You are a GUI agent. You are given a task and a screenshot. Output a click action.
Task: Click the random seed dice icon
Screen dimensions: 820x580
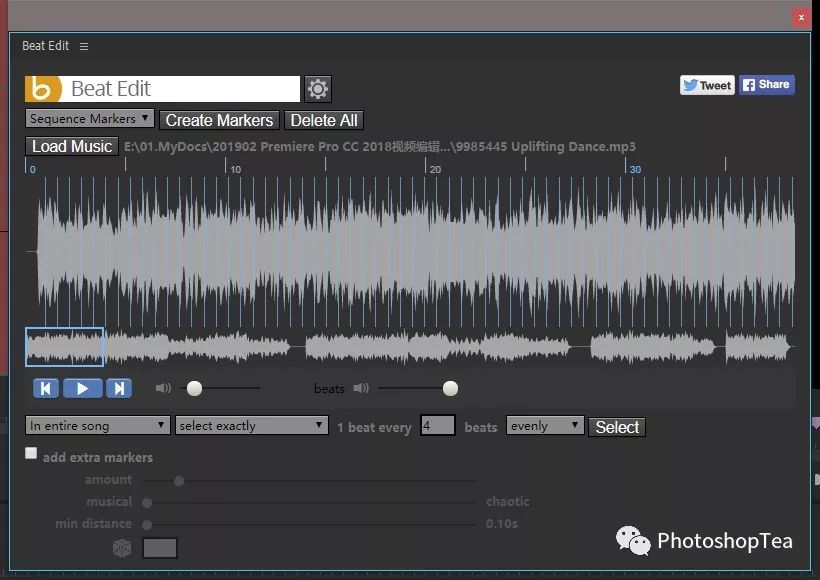pyautogui.click(x=122, y=548)
